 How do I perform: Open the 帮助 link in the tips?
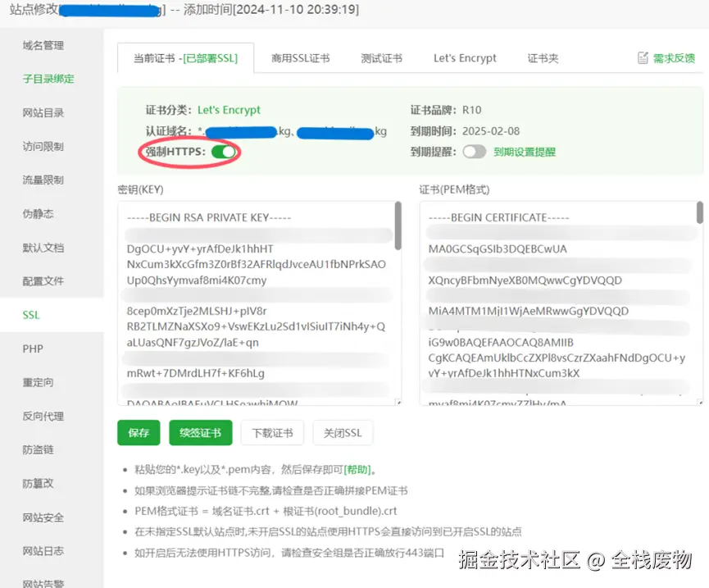(x=357, y=469)
